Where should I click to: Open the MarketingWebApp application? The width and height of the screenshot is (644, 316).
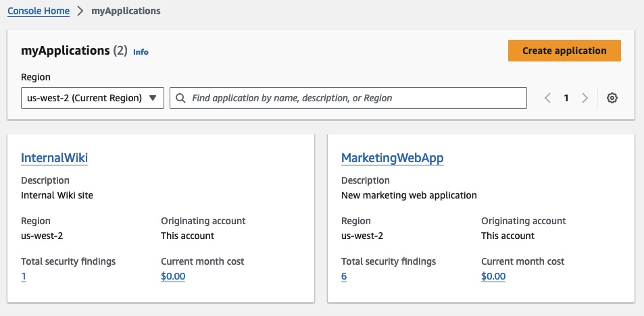[392, 158]
